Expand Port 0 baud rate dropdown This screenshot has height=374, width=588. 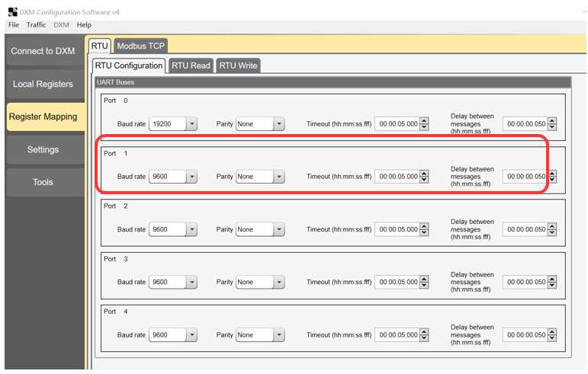tap(191, 124)
